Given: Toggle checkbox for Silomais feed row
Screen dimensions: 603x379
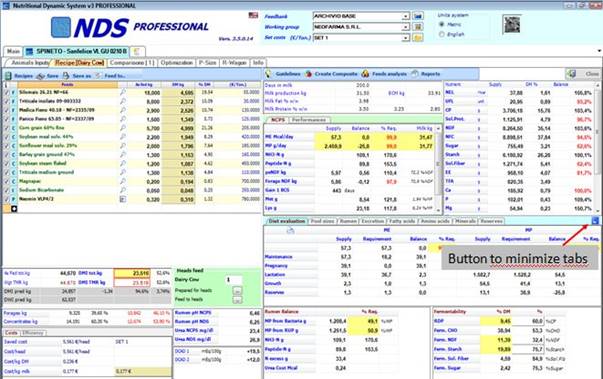Looking at the screenshot, I should coord(6,92).
